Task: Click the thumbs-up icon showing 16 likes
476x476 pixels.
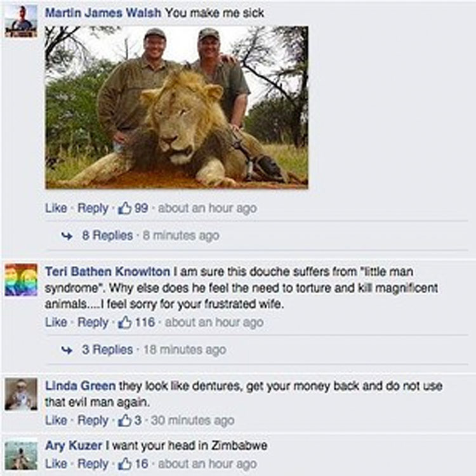Action: coord(124,464)
